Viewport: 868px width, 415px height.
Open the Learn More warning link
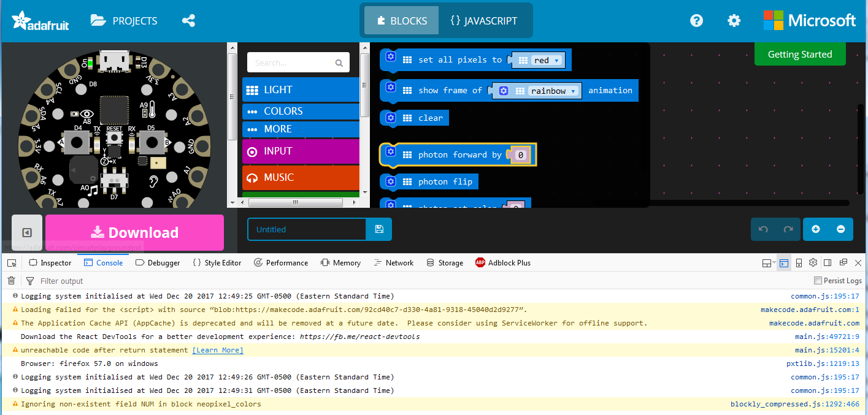click(x=217, y=350)
